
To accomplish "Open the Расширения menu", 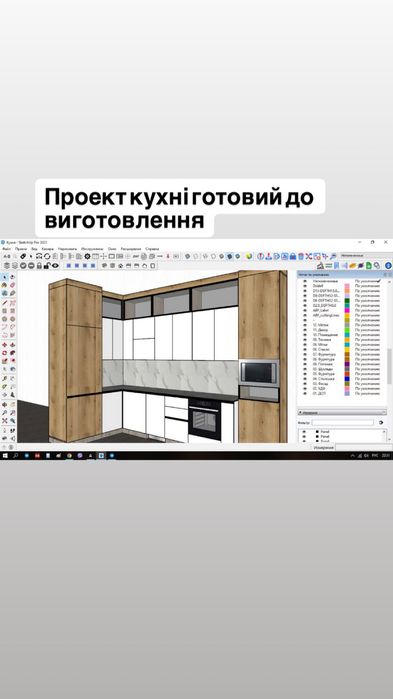I will [131, 249].
